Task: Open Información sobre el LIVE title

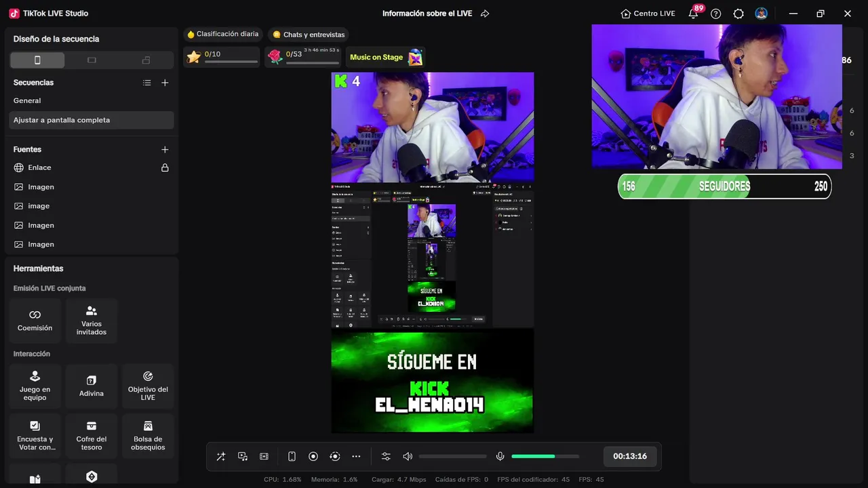Action: (427, 14)
